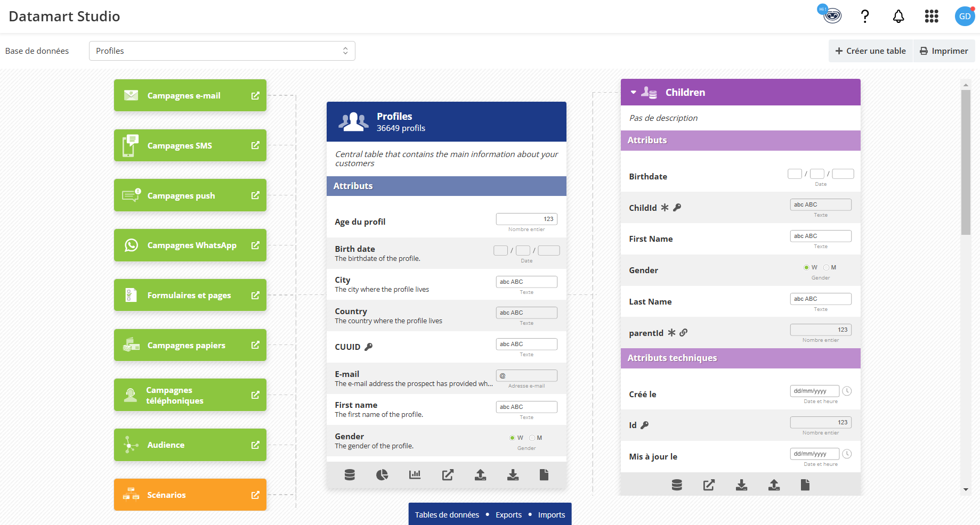Click open-external icon in Profiles toolbar
The image size is (980, 525).
(448, 475)
